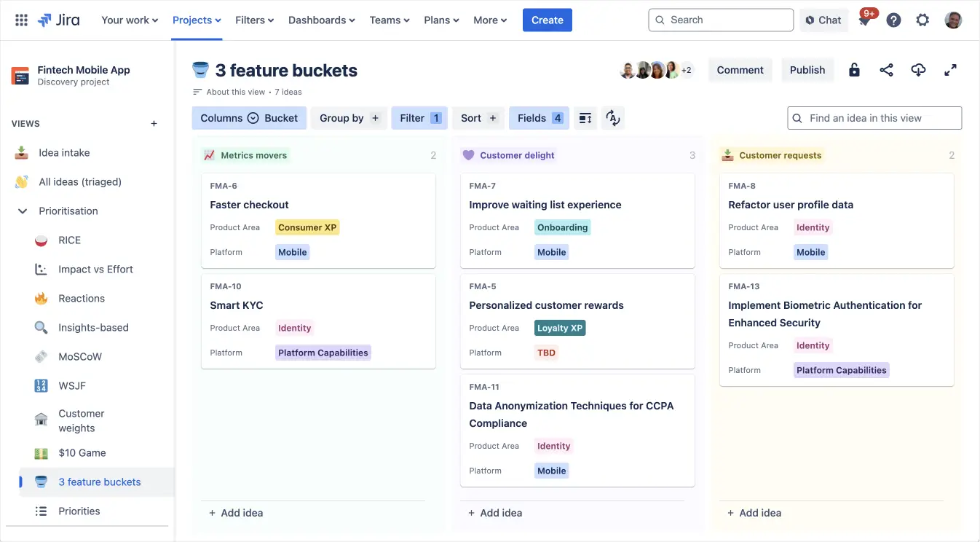980x542 pixels.
Task: Open the Your work dropdown
Action: coord(130,20)
